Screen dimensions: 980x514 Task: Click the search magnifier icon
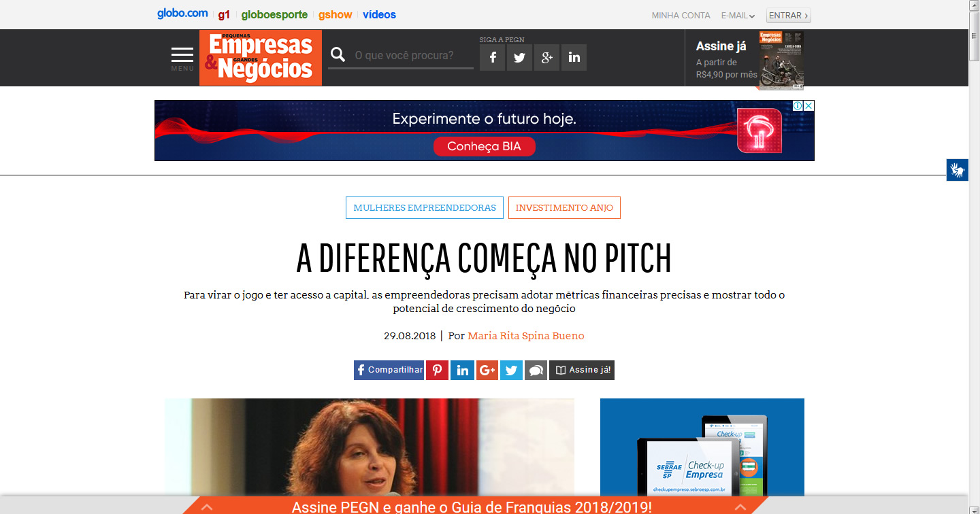click(338, 55)
